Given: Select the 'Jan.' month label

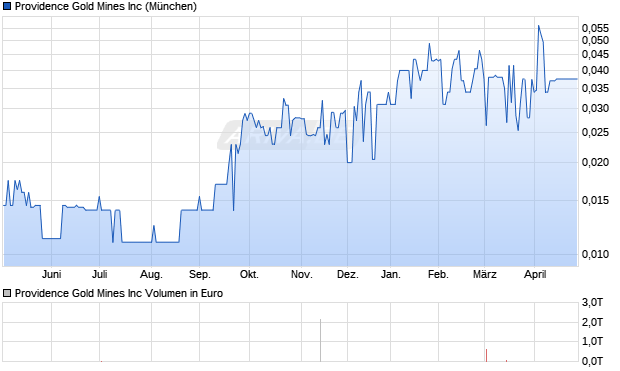Looking at the screenshot, I should click(x=391, y=274).
